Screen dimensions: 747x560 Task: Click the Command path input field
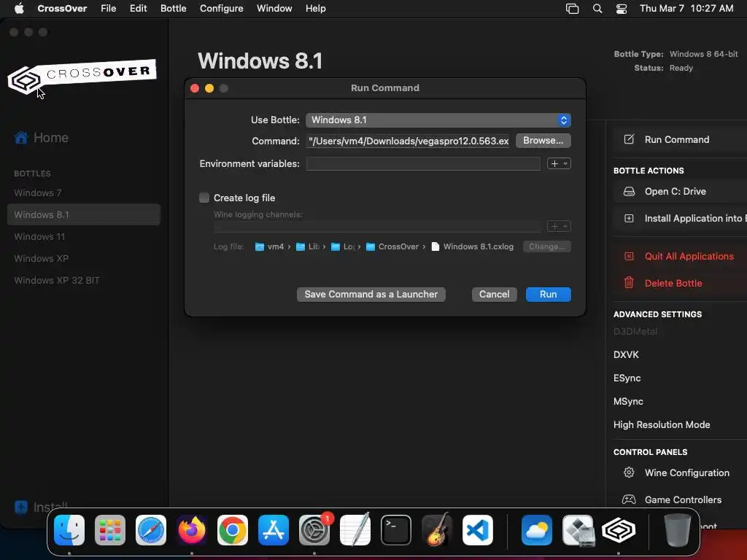(x=409, y=141)
